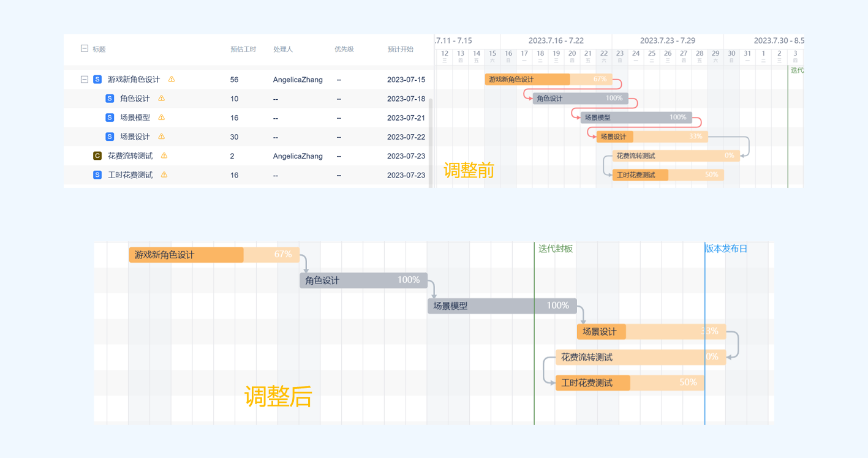The image size is (868, 458).
Task: Click the S type icon for 场景设计
Action: point(110,137)
